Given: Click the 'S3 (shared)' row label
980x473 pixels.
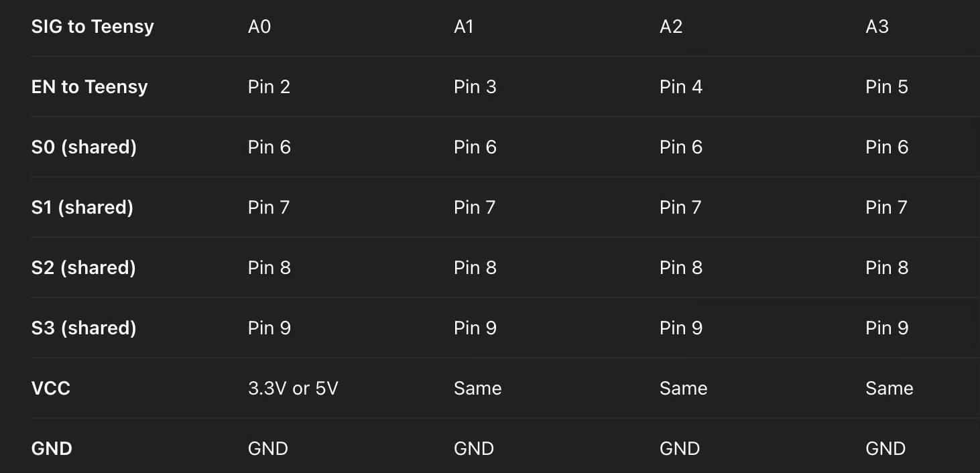Looking at the screenshot, I should [84, 328].
